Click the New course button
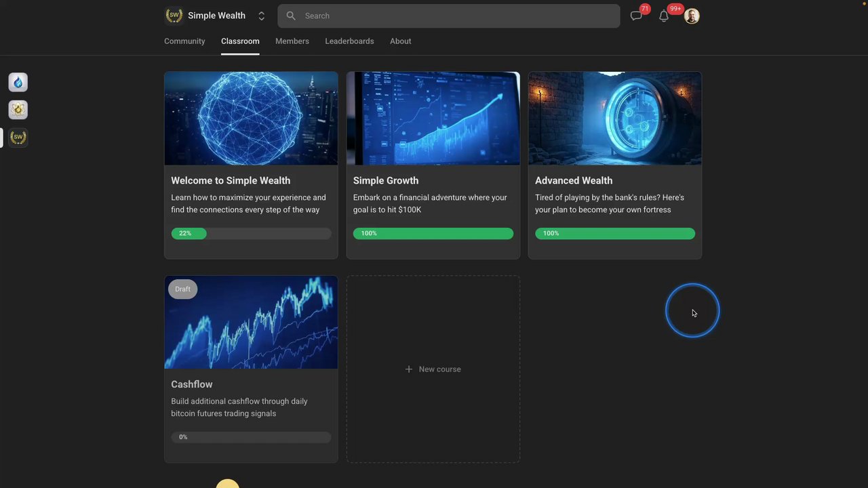The width and height of the screenshot is (868, 488). coord(433,369)
